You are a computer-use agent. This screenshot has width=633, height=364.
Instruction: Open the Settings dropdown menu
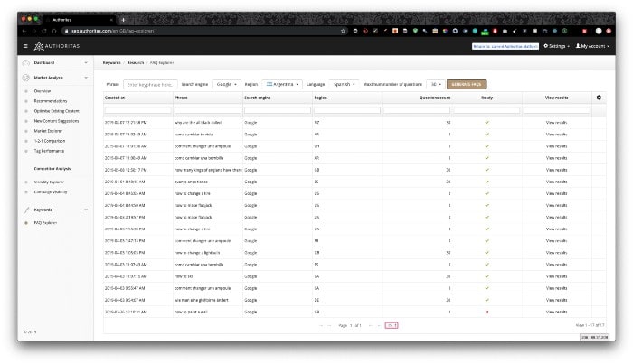557,46
